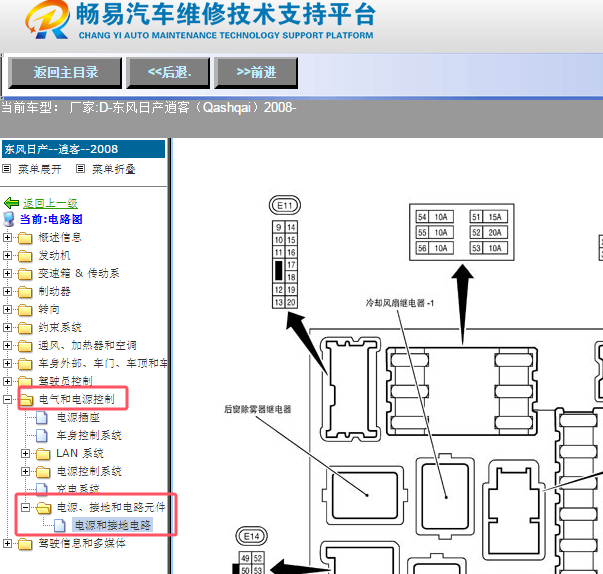
Task: Click the 当前车型 vehicle info bar
Action: coord(302,117)
